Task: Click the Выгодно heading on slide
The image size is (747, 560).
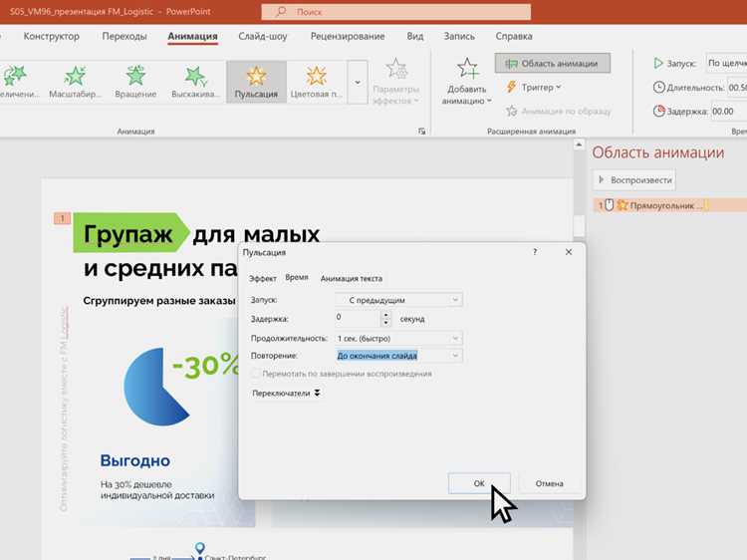Action: 134,461
